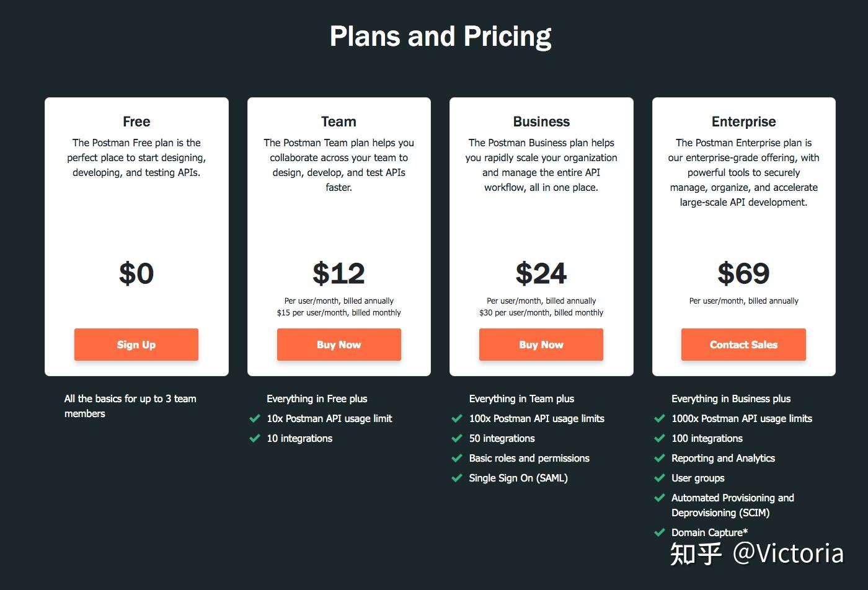Select the Enterprise plan title
Image resolution: width=868 pixels, height=590 pixels.
tap(743, 121)
